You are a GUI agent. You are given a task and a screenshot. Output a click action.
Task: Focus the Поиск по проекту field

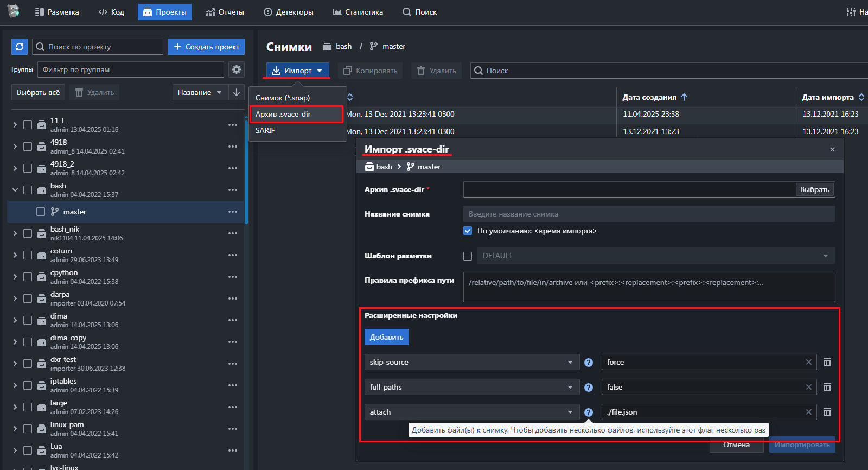[x=98, y=47]
